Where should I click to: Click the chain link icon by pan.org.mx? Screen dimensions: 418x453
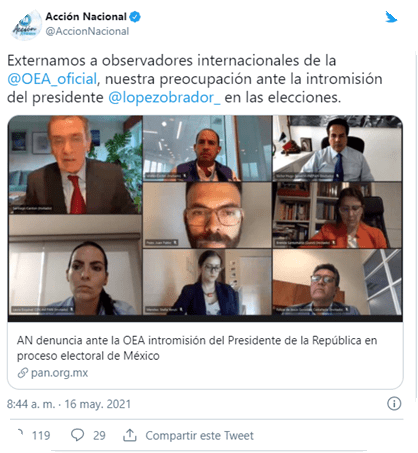tap(22, 373)
